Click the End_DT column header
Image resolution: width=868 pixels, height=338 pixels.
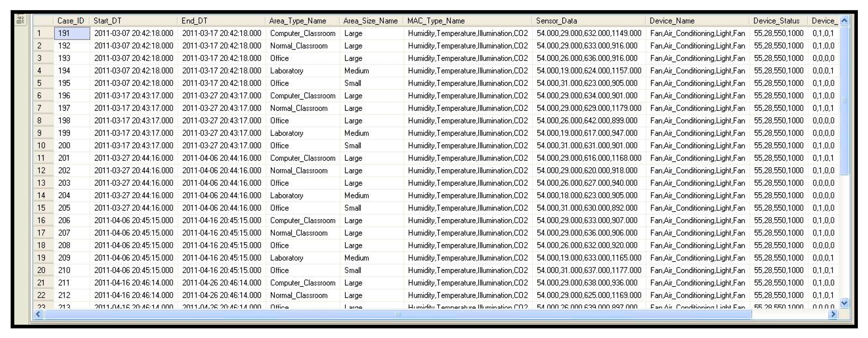click(x=221, y=21)
